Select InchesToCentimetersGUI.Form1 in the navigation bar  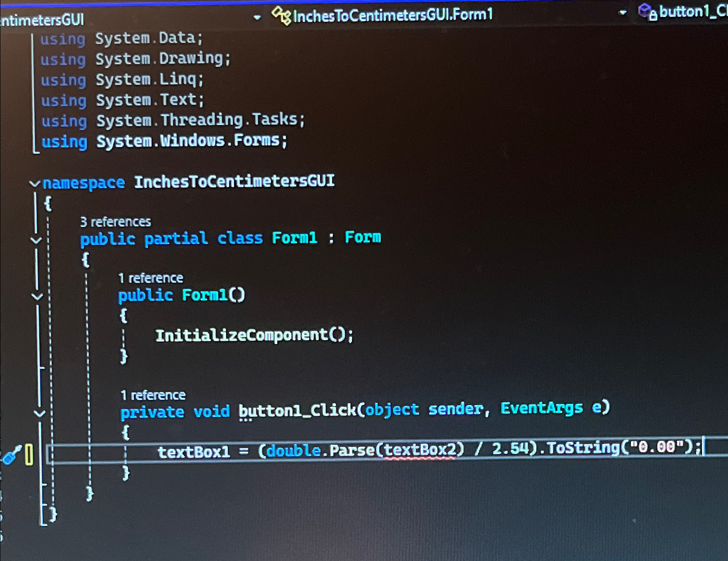pyautogui.click(x=392, y=14)
